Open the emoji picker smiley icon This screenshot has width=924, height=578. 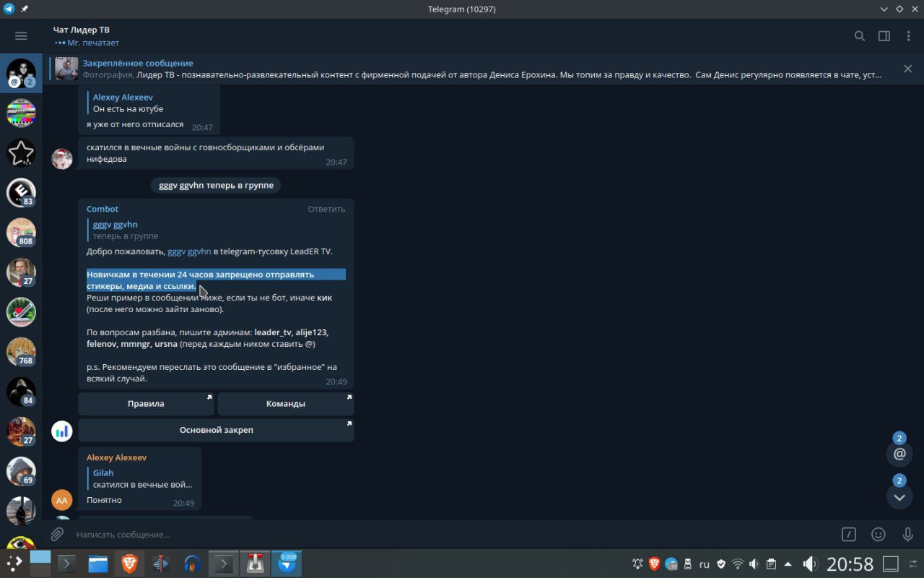tap(879, 535)
